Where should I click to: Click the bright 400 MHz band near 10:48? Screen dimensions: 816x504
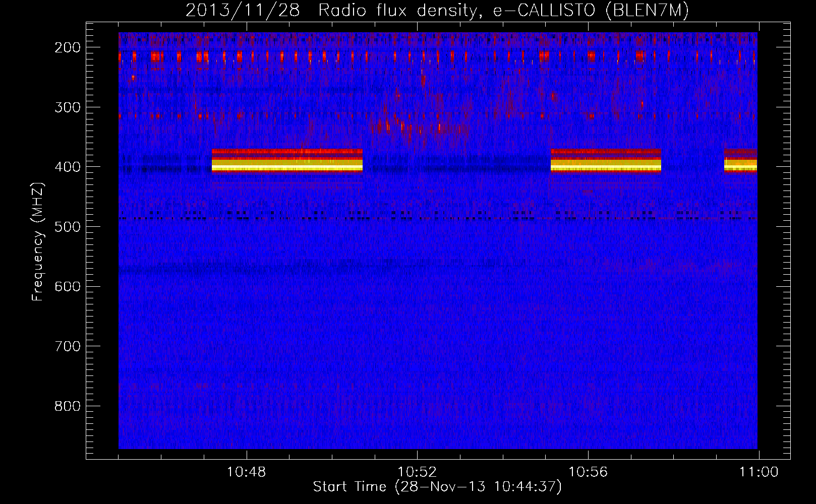click(287, 161)
